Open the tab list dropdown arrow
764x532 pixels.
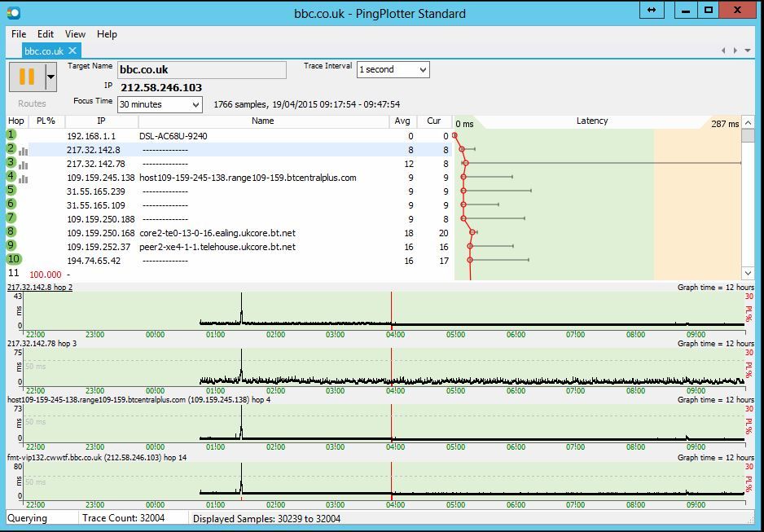coord(748,51)
